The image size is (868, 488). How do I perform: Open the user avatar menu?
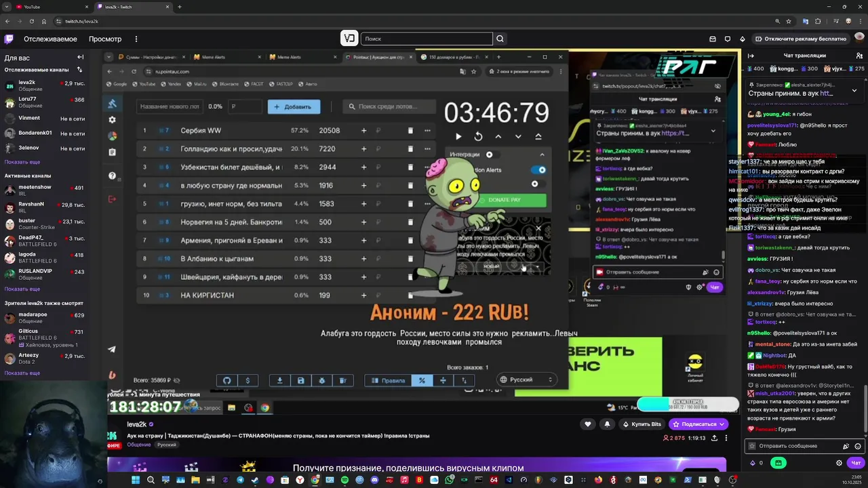pos(858,39)
